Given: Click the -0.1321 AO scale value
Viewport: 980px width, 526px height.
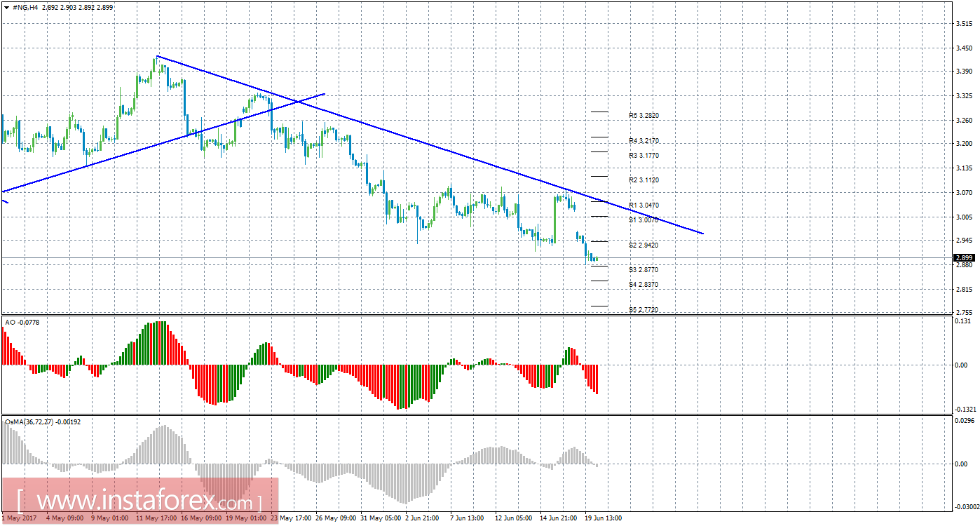Looking at the screenshot, I should pos(965,410).
